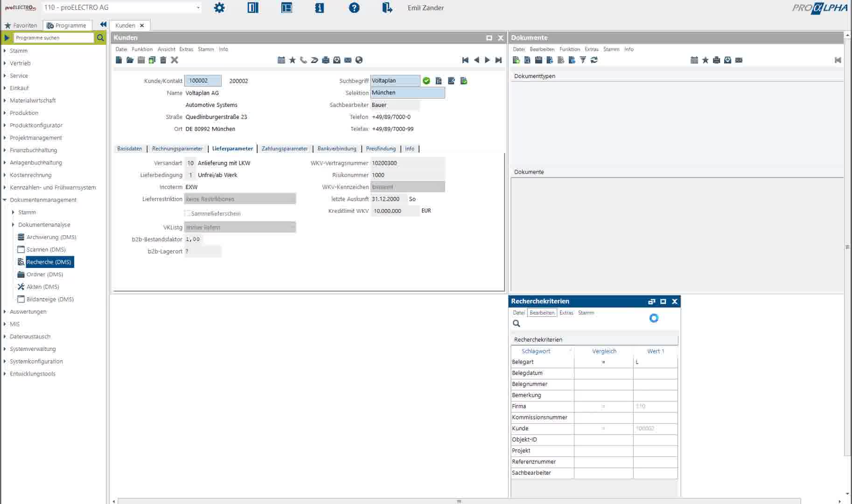The height and width of the screenshot is (504, 852).
Task: Click the green checkmark icon beside Suchbegriff
Action: tap(426, 81)
